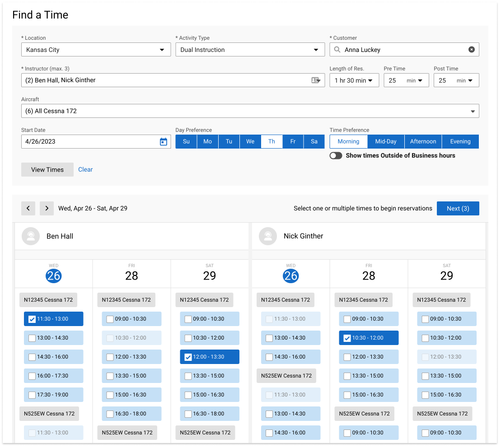Click Nick Ginther's avatar icon
Viewport: 501px width, 448px height.
coord(267,236)
